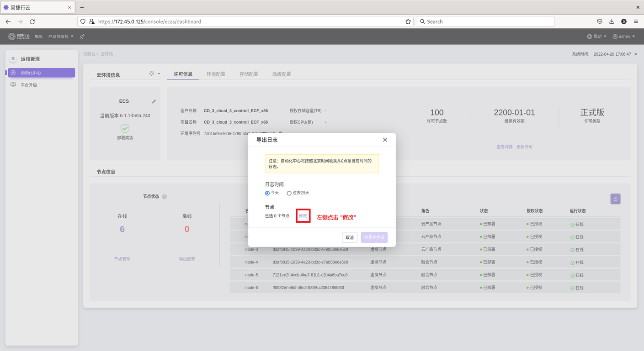Switch to the 环境配置 tab
Screen dimensions: 644x351
pyautogui.click(x=216, y=74)
